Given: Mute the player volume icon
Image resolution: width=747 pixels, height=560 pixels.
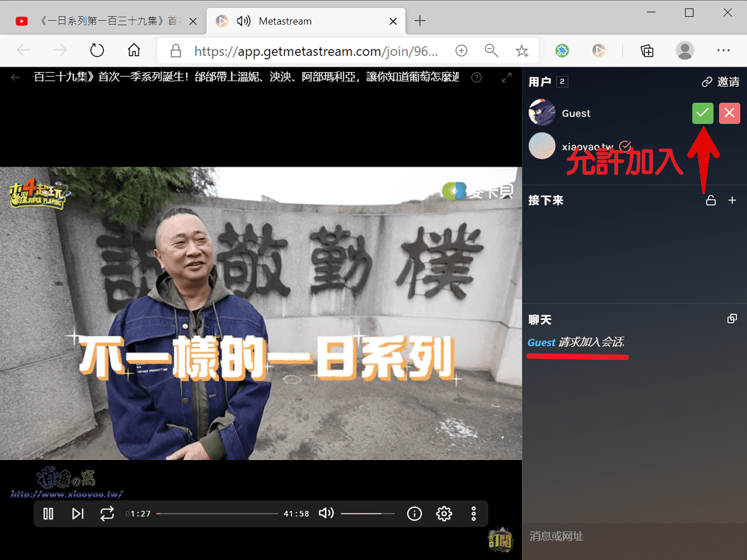Looking at the screenshot, I should point(326,513).
